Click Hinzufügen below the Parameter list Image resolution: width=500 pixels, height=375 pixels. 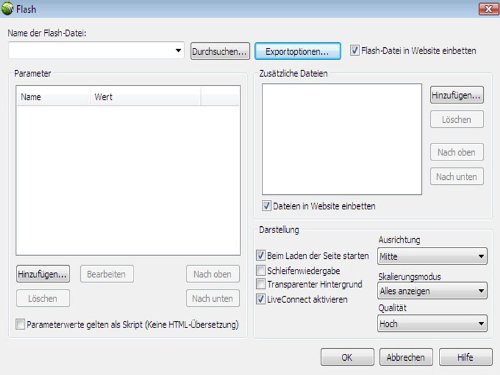tap(43, 274)
